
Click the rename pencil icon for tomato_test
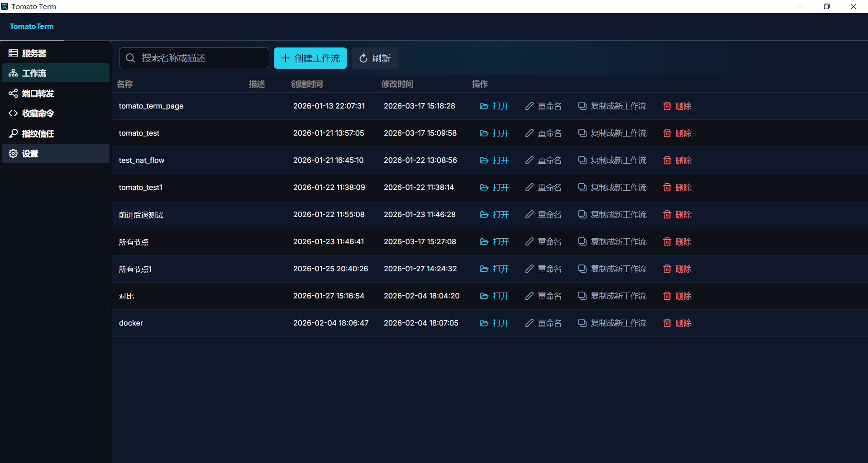[x=529, y=133]
